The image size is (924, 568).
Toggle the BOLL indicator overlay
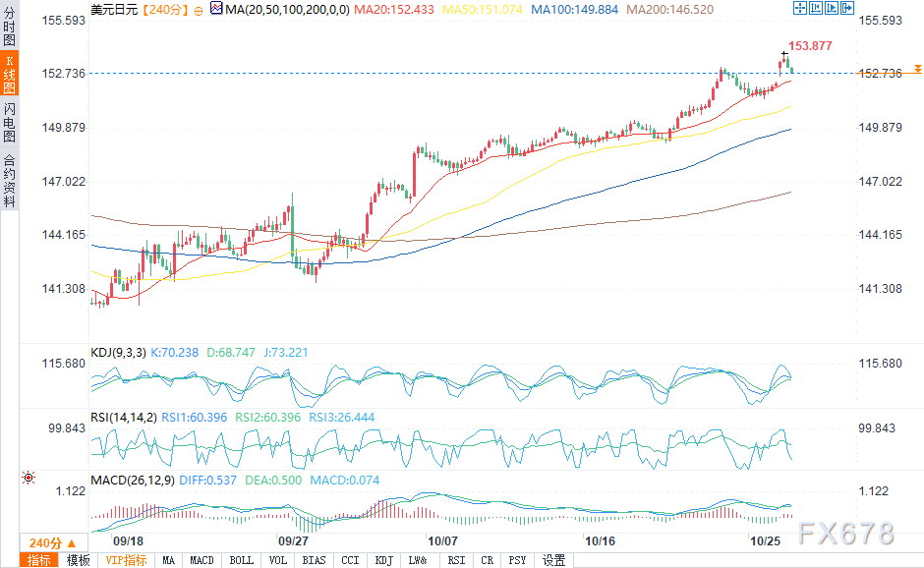tap(241, 560)
